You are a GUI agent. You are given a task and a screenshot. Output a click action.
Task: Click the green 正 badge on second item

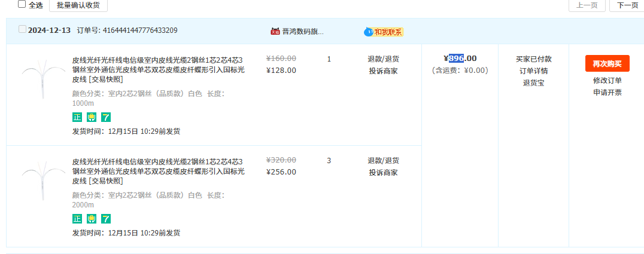pos(77,219)
